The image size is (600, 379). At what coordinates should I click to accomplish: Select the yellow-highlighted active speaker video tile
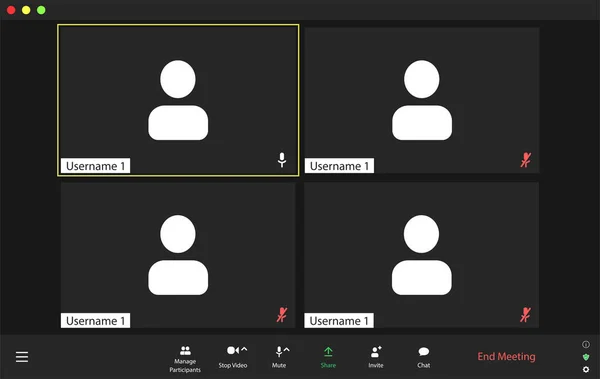pos(178,100)
